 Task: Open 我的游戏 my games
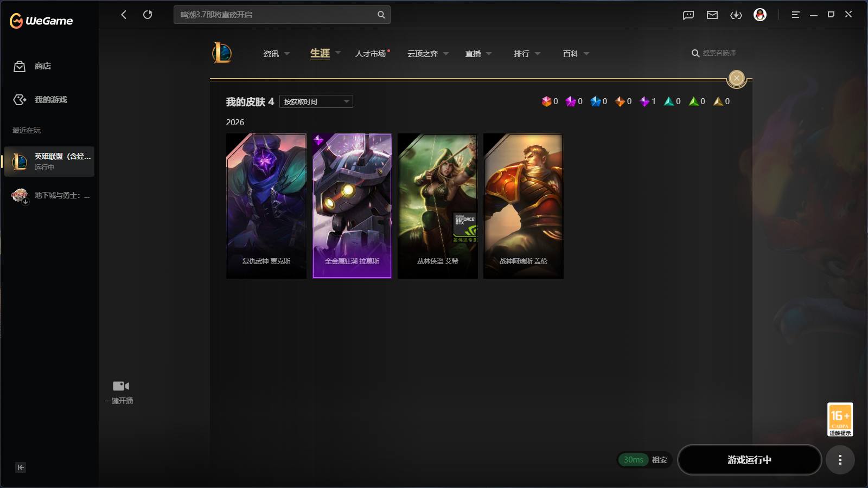(x=40, y=100)
